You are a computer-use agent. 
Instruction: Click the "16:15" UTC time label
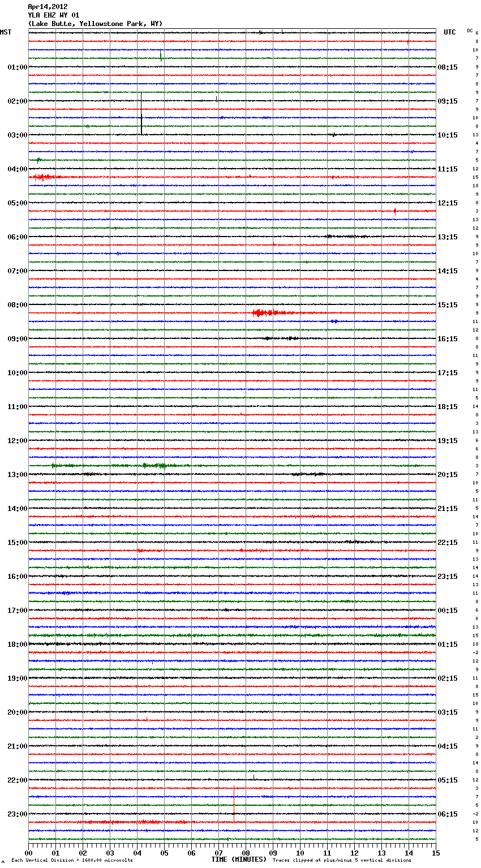coord(448,339)
